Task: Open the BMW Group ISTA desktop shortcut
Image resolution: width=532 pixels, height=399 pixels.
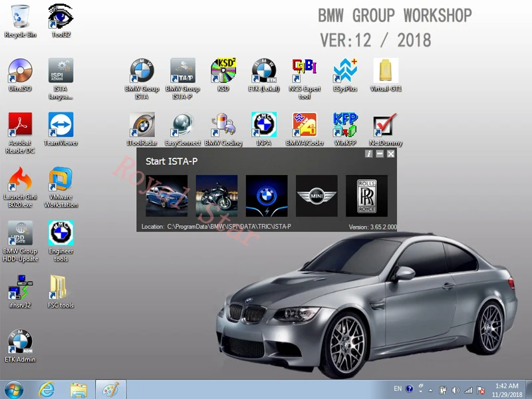Action: (x=142, y=70)
